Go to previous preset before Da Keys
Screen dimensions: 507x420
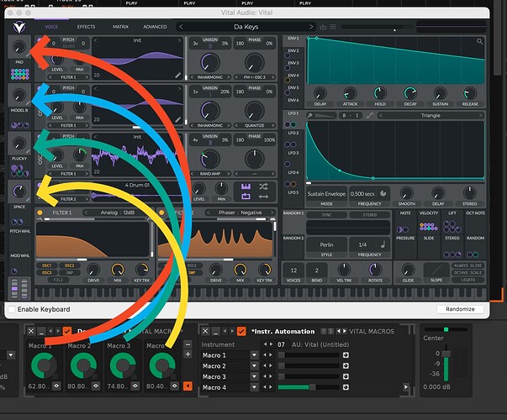pos(181,27)
